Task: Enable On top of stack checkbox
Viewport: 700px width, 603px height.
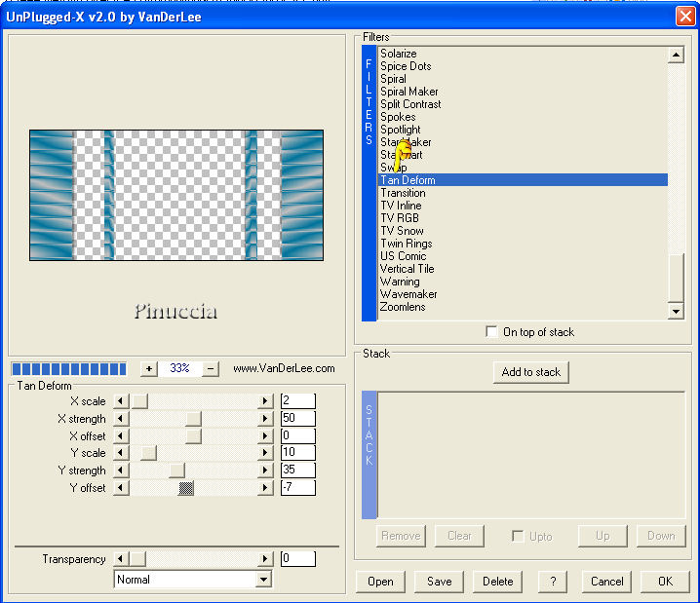Action: (x=491, y=332)
